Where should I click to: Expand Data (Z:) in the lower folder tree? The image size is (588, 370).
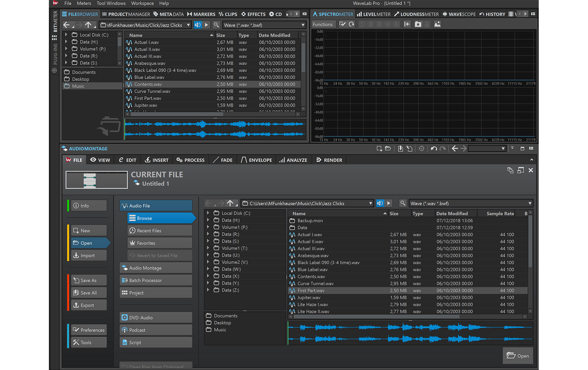click(208, 290)
